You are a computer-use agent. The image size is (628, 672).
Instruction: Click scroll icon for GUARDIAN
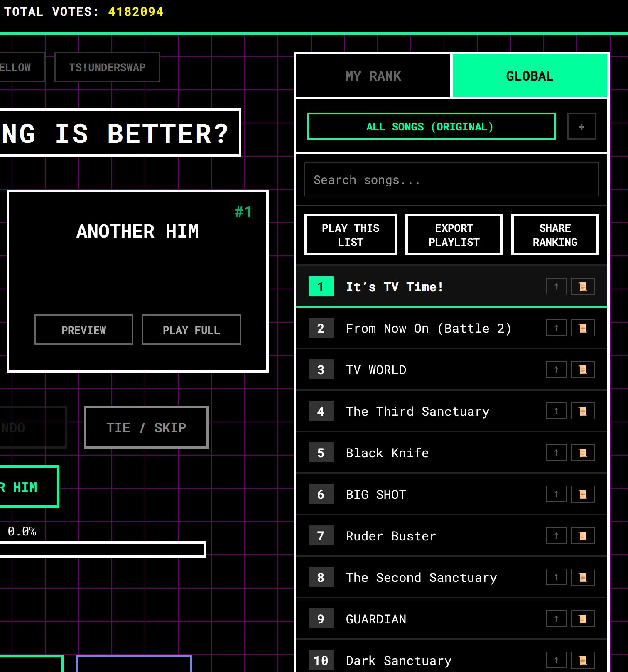[583, 619]
